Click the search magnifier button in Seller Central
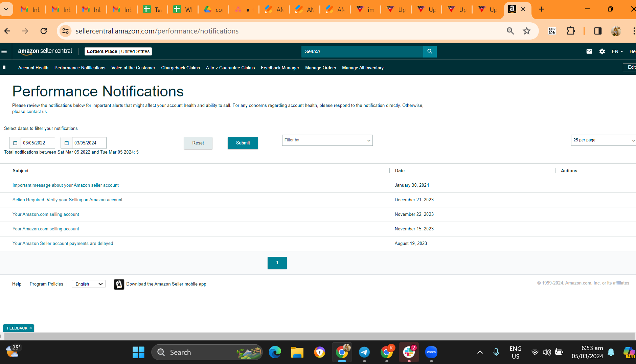 [x=430, y=51]
